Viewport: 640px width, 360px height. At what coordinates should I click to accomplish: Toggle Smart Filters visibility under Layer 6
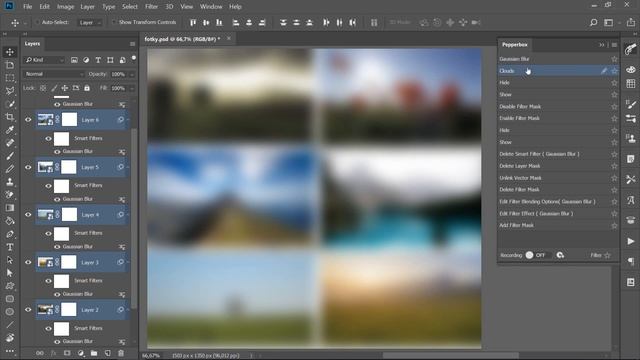[x=48, y=138]
